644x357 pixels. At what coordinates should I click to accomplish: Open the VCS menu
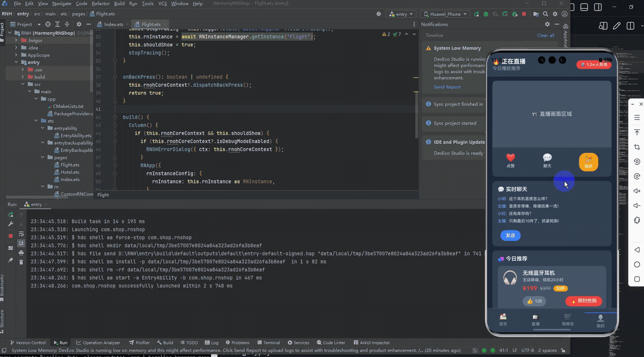163,3
